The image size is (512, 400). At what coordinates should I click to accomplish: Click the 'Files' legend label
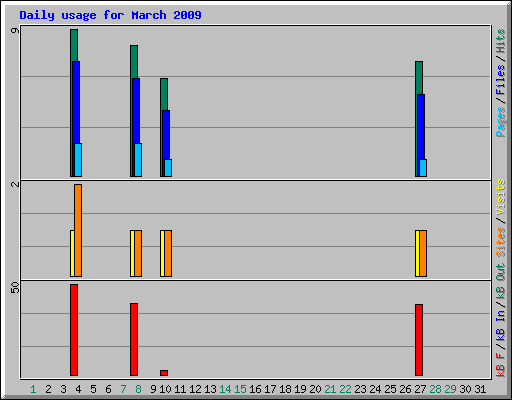(500, 80)
